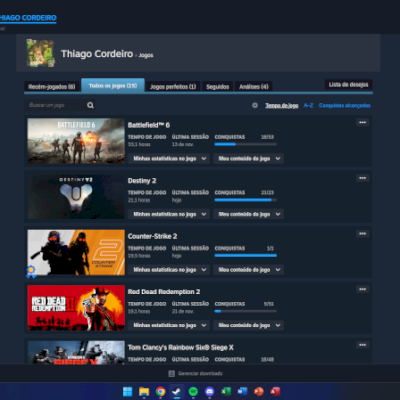Click the Steam taskbar icon
Viewport: 400px width, 400px height.
tap(177, 391)
